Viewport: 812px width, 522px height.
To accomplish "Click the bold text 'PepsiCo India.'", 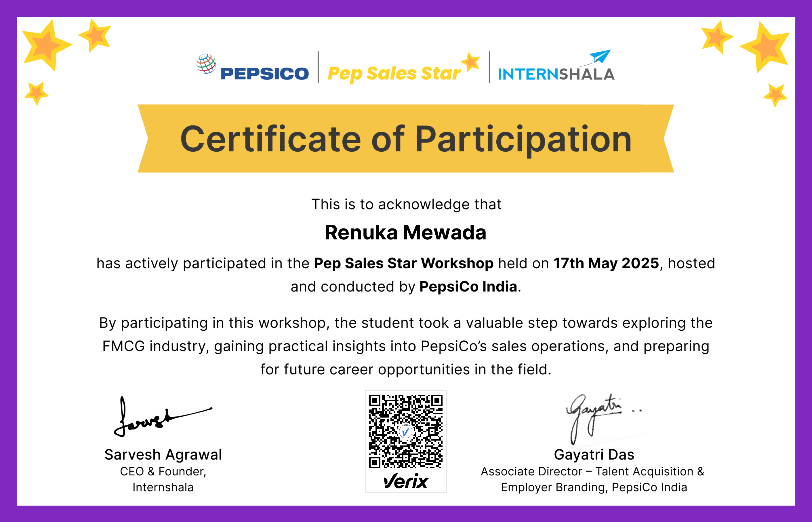I will point(470,287).
